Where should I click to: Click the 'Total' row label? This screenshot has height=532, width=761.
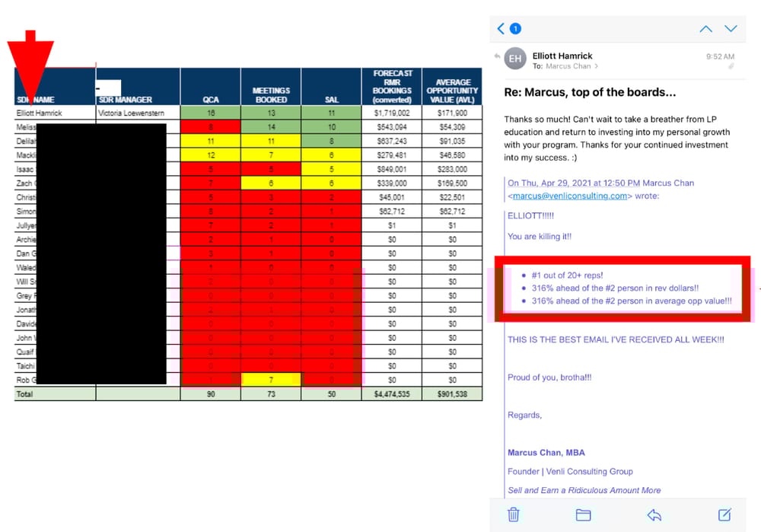point(25,393)
